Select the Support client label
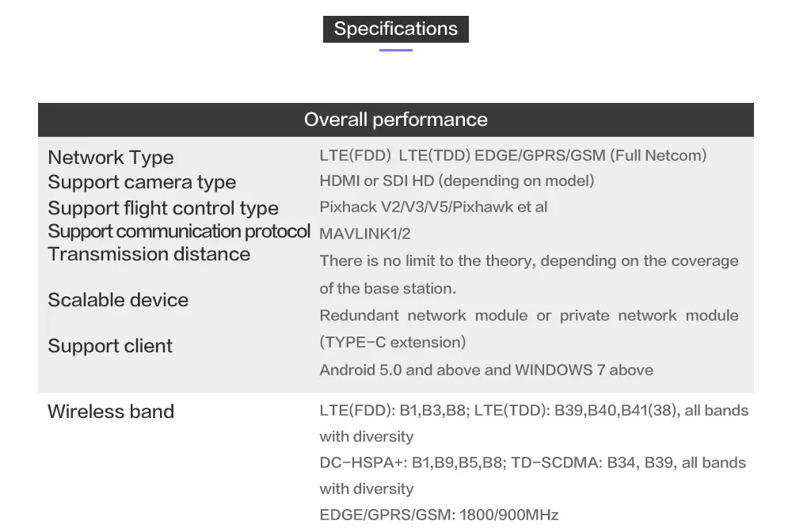 (110, 346)
